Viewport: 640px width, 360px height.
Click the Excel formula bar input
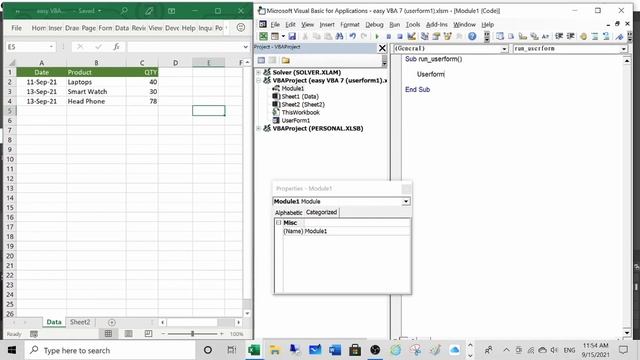[184, 47]
